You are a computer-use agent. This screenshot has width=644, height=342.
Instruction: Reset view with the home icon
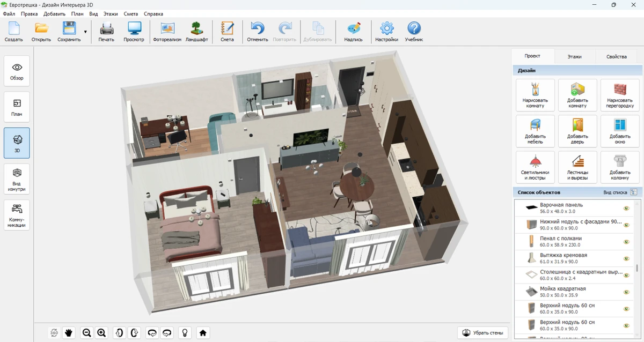click(x=203, y=333)
